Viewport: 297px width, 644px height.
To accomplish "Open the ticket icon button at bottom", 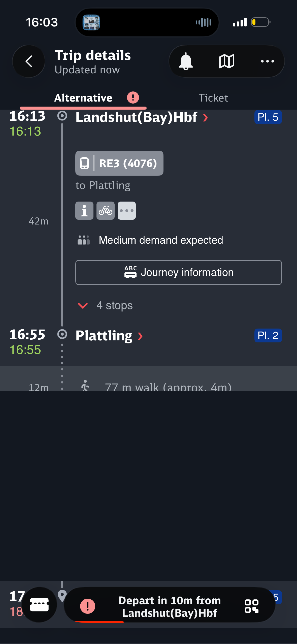I will 39,605.
